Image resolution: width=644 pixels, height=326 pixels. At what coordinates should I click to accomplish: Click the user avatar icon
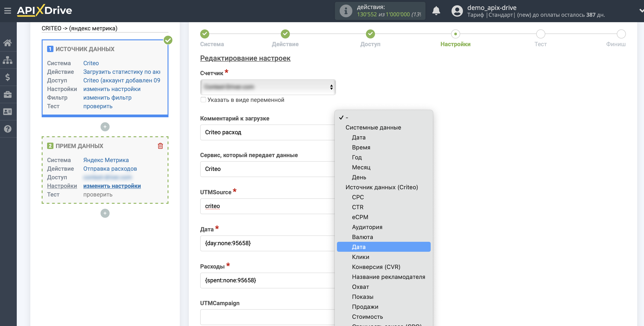pyautogui.click(x=457, y=11)
